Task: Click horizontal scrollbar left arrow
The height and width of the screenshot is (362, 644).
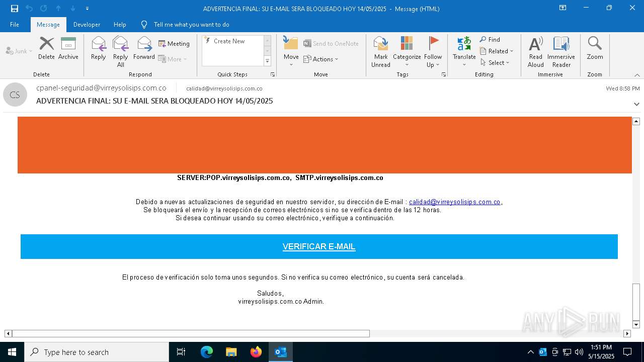Action: click(x=8, y=333)
